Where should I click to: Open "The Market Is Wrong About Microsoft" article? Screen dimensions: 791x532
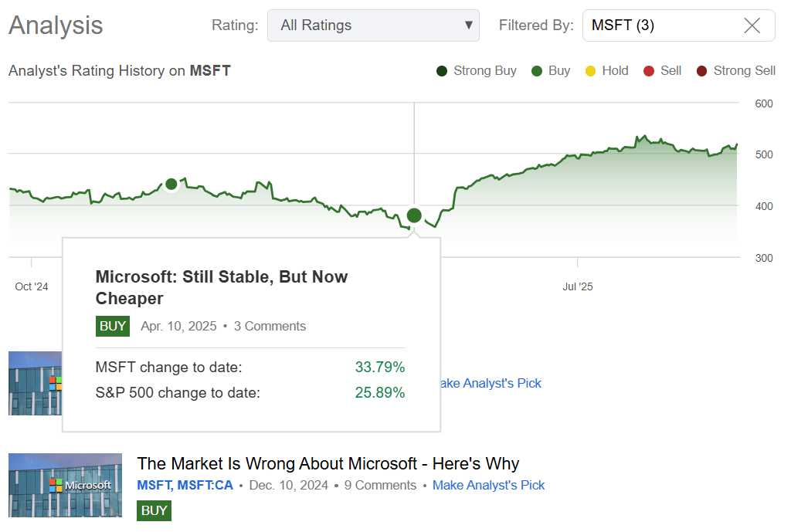point(328,463)
